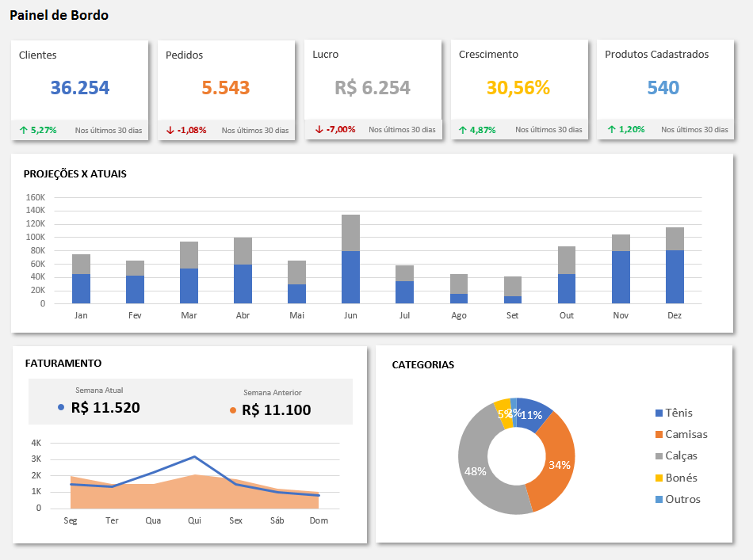Image resolution: width=753 pixels, height=560 pixels.
Task: Click the red down arrow in Pedidos card
Action: pos(170,130)
